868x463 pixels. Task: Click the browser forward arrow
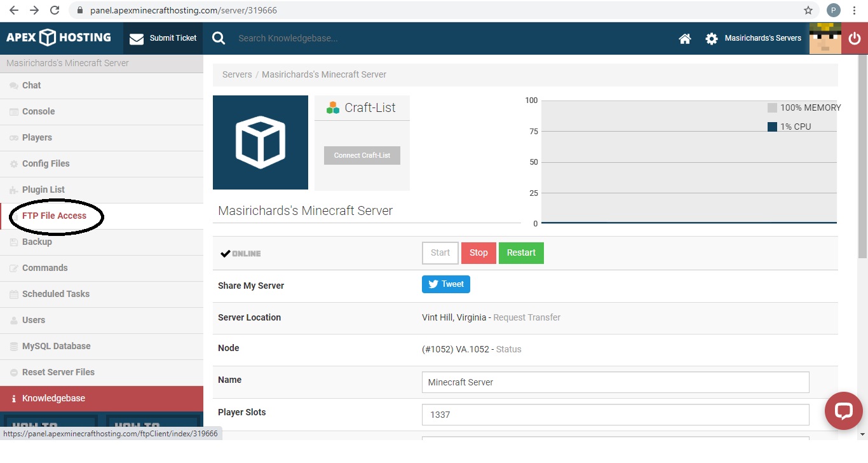pyautogui.click(x=34, y=10)
